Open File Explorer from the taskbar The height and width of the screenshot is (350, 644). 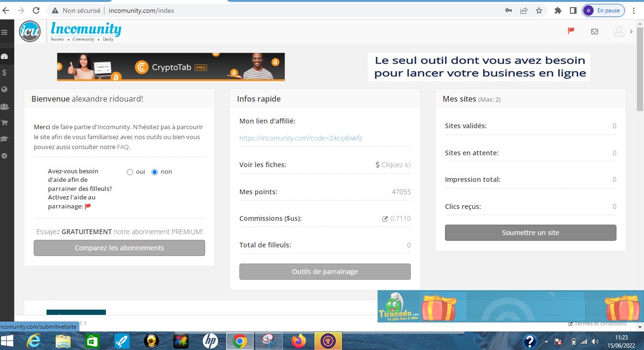pos(63,341)
